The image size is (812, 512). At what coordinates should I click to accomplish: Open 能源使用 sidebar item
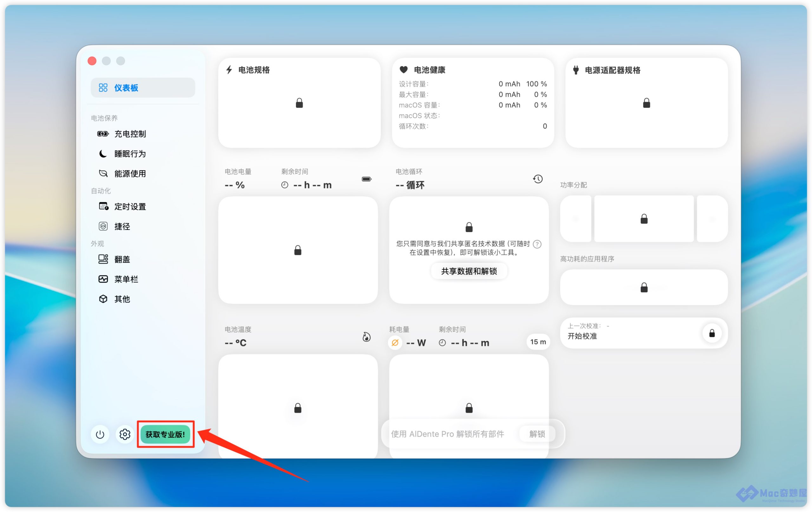click(x=130, y=174)
